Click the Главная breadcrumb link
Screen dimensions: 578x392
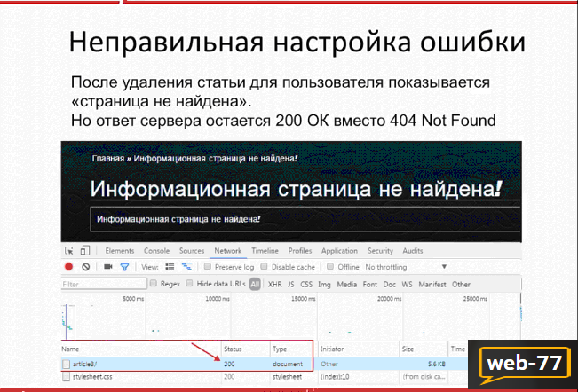point(108,159)
